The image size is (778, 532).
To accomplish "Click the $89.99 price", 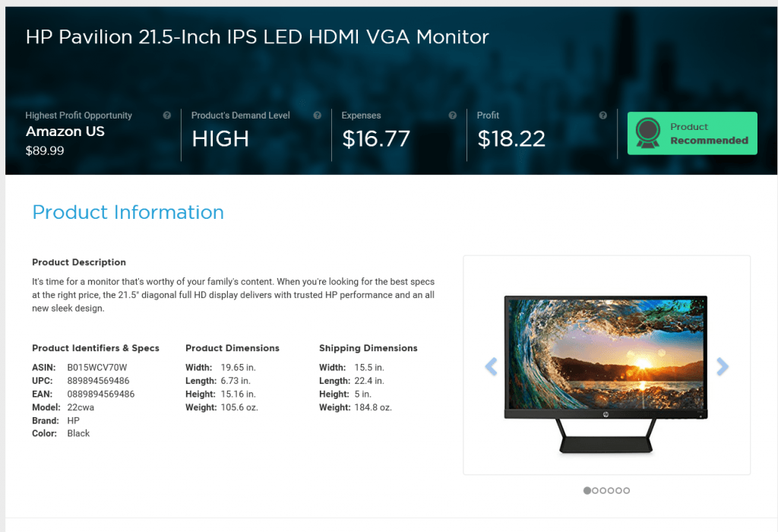I will pyautogui.click(x=45, y=150).
